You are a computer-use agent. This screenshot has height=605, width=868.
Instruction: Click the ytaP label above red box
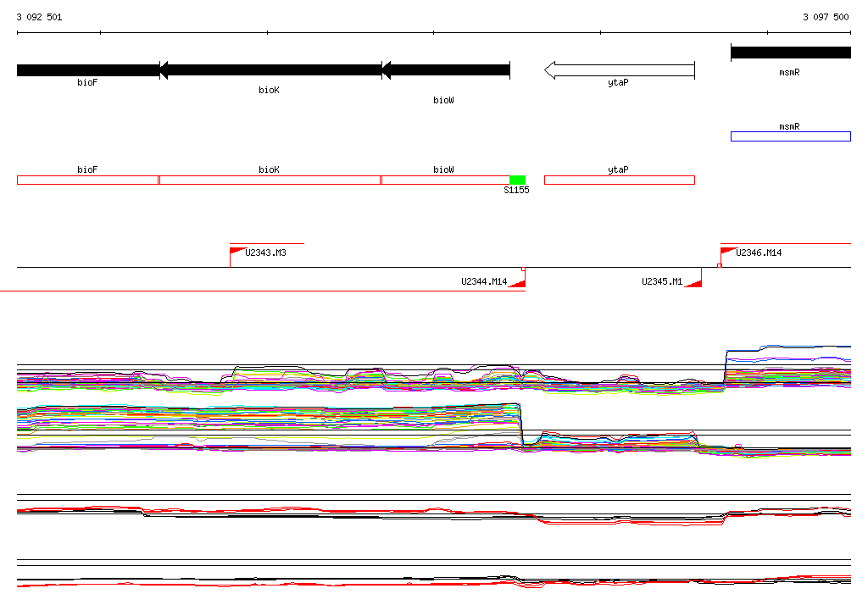point(618,169)
